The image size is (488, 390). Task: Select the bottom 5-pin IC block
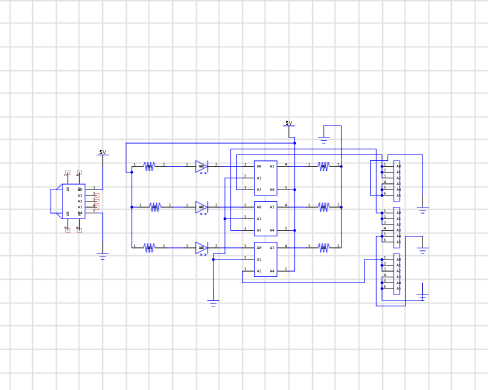pos(266,259)
